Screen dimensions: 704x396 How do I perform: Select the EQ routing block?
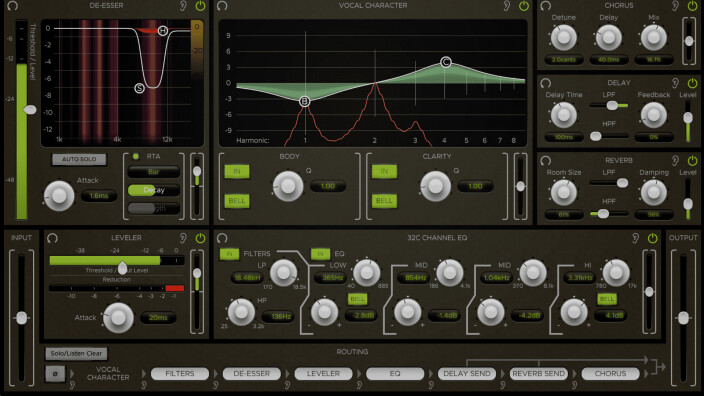coord(395,374)
